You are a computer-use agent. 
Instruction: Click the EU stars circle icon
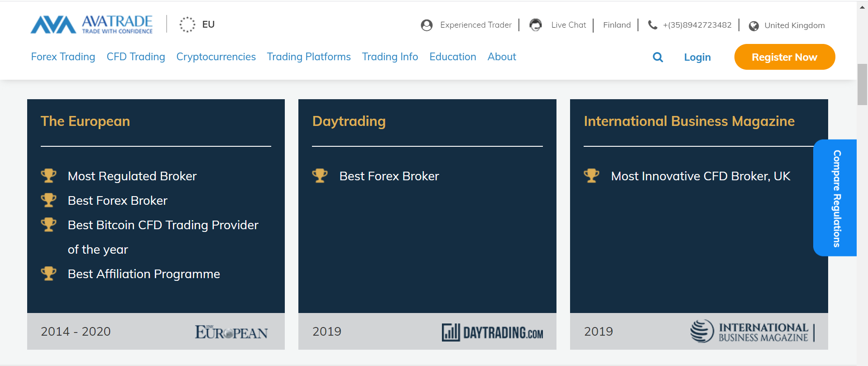pyautogui.click(x=187, y=24)
